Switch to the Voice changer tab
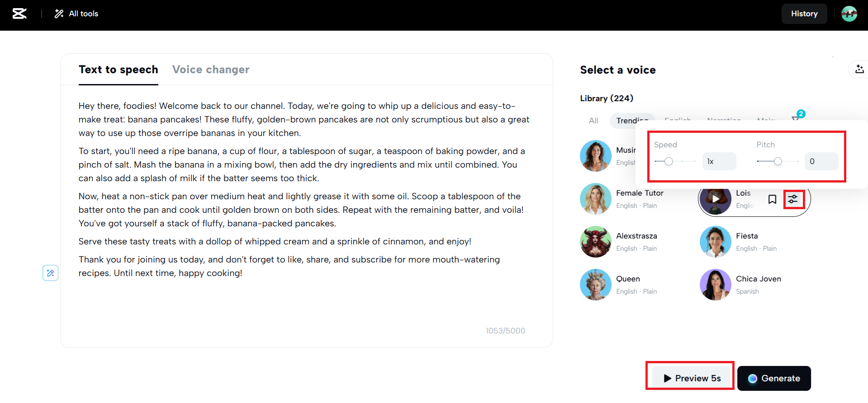The height and width of the screenshot is (403, 868). click(211, 70)
